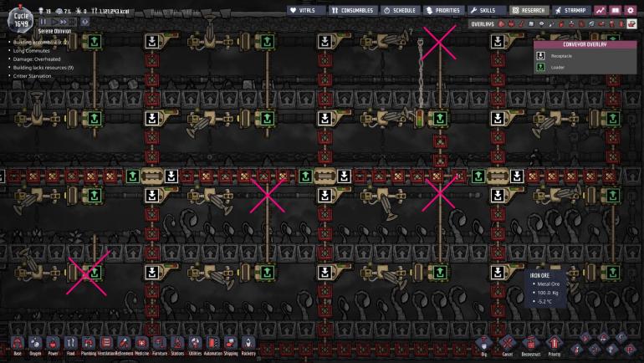Click the Cycle 1649 clock
The image size is (644, 363).
(x=21, y=20)
